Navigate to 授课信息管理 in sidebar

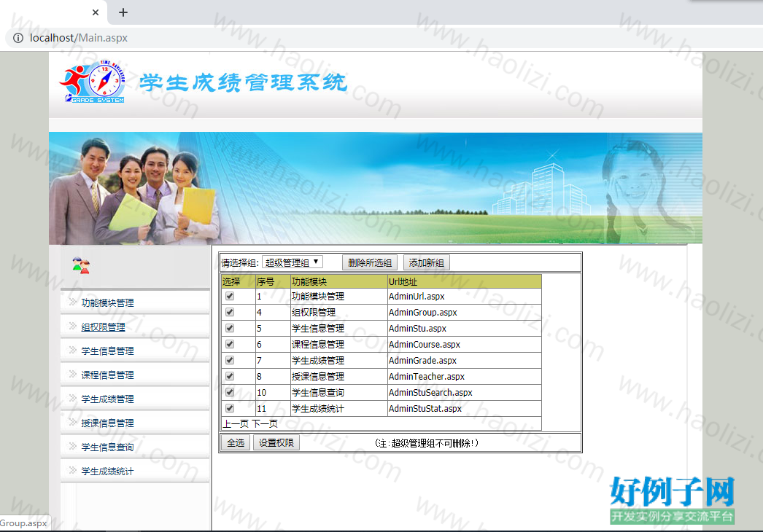click(107, 423)
